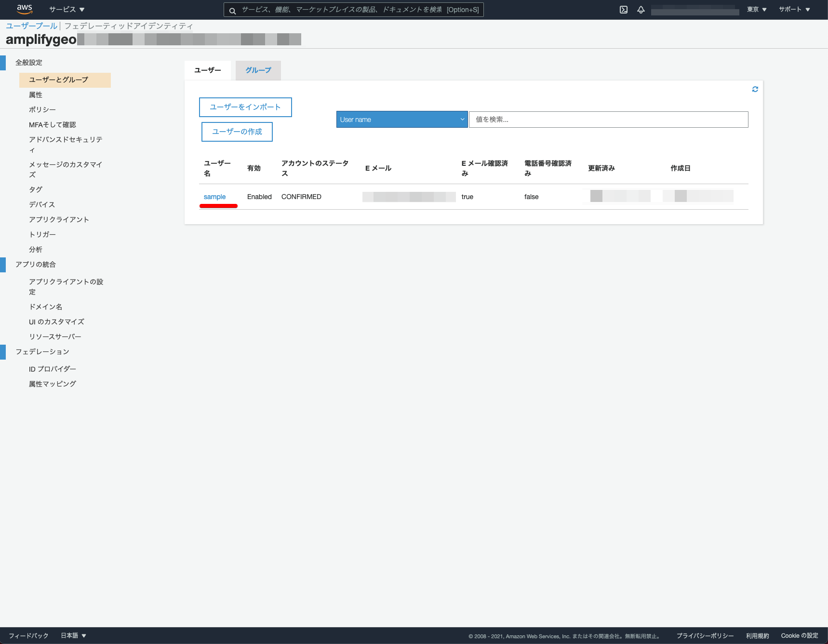Click the 作成日 column header
This screenshot has height=644, width=828.
[x=681, y=168]
